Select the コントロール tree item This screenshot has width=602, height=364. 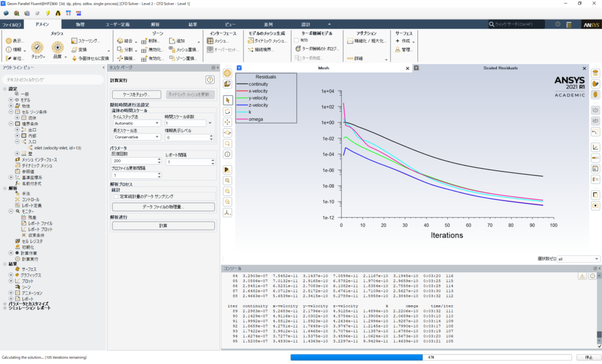(31, 200)
